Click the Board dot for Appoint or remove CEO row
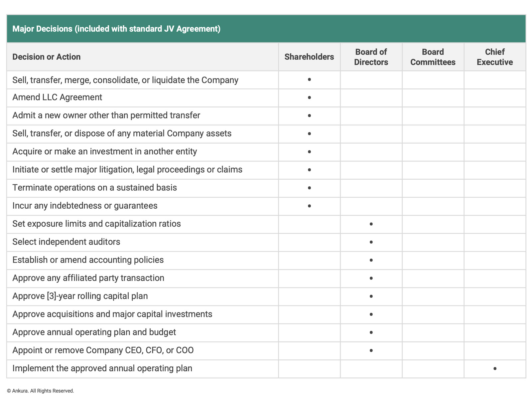The width and height of the screenshot is (532, 401). [x=371, y=350]
